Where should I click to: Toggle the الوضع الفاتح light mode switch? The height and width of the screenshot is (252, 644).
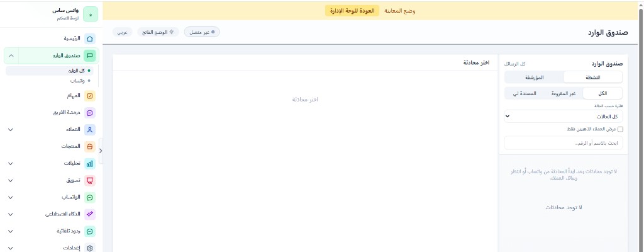point(158,32)
